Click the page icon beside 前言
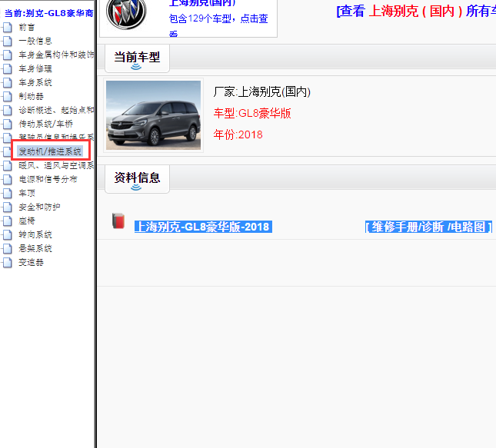 pos(8,28)
